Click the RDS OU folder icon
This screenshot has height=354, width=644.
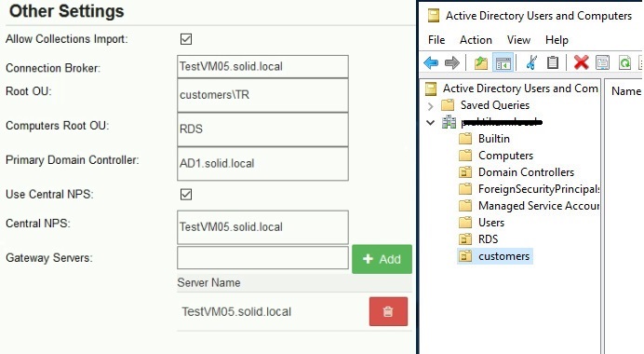(x=465, y=238)
